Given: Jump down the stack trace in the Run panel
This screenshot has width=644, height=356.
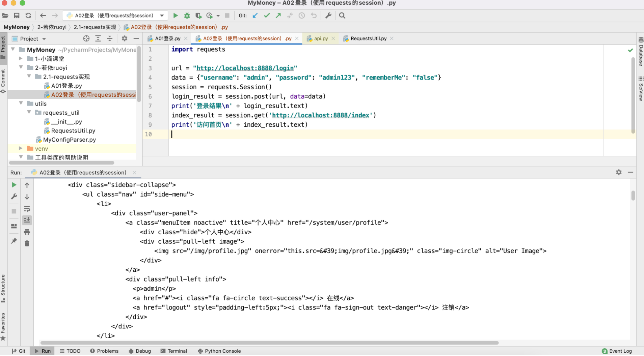Looking at the screenshot, I should click(27, 197).
